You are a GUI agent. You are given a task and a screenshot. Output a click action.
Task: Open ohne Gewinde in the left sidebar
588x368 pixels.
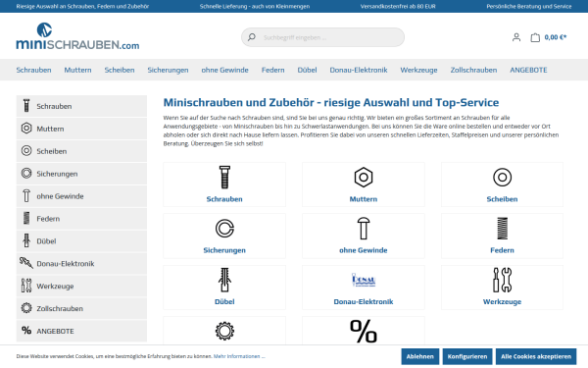point(81,196)
